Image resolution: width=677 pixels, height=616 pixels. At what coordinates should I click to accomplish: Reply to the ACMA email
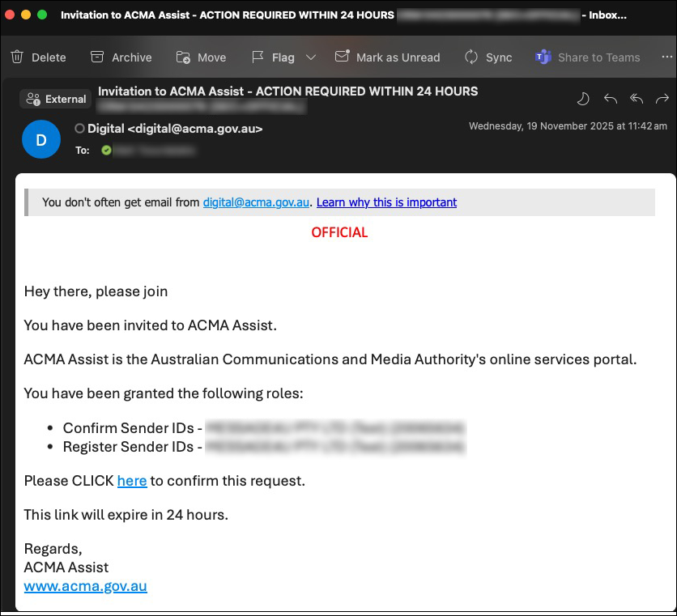(610, 98)
